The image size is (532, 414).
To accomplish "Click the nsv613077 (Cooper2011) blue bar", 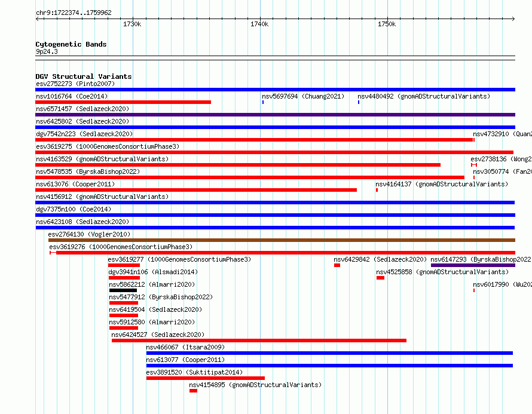I will click(x=329, y=366).
